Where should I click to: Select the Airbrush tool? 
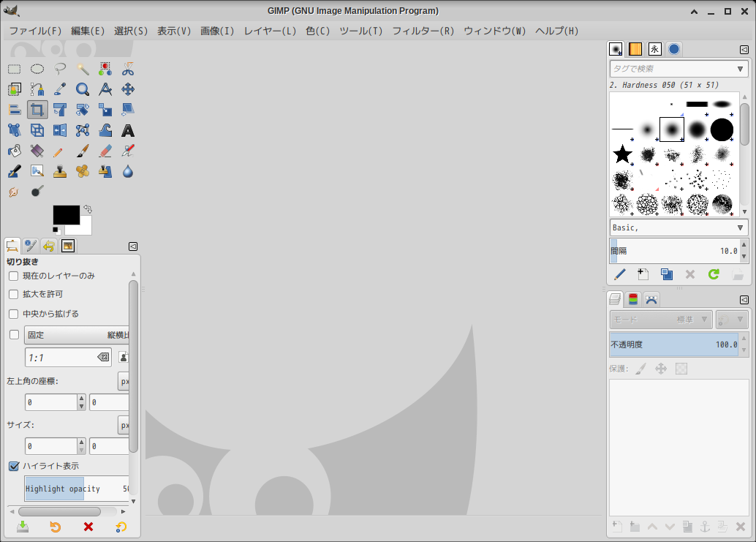click(x=128, y=151)
